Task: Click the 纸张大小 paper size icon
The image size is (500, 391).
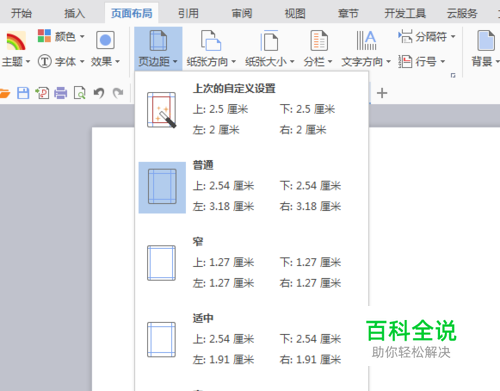Action: (269, 41)
